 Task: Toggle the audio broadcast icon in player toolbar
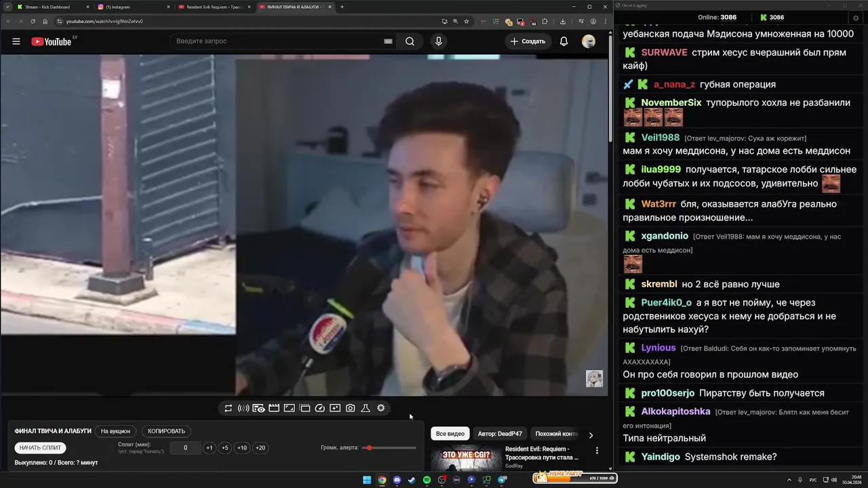pos(243,408)
